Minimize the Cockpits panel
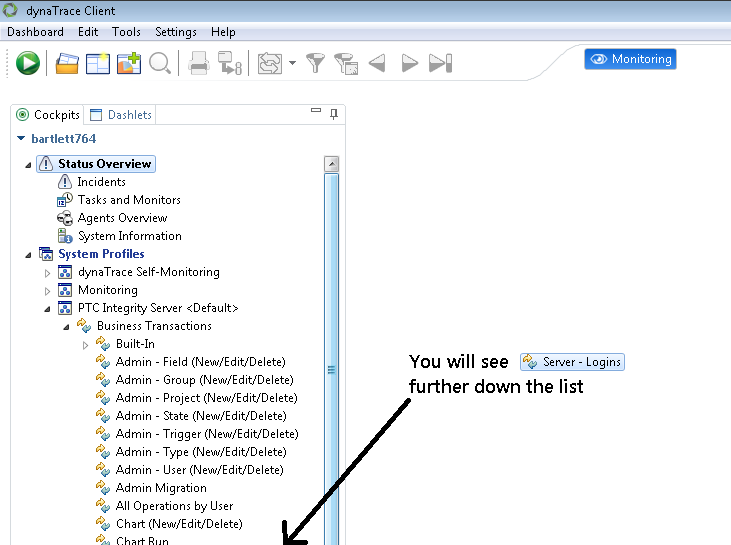The image size is (731, 545). point(316,110)
